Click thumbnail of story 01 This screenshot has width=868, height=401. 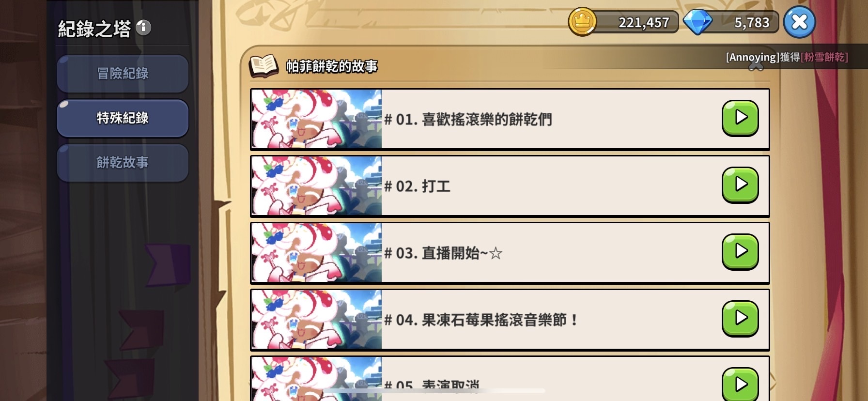point(317,119)
